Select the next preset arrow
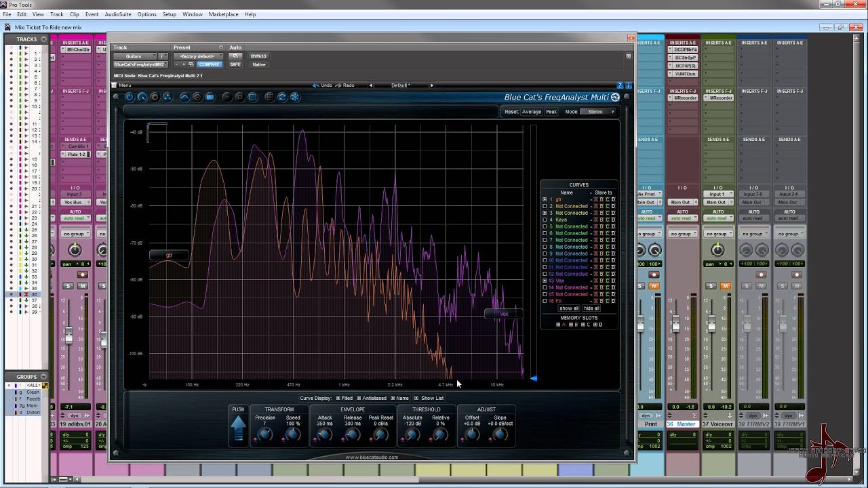868x488 pixels. coord(432,85)
